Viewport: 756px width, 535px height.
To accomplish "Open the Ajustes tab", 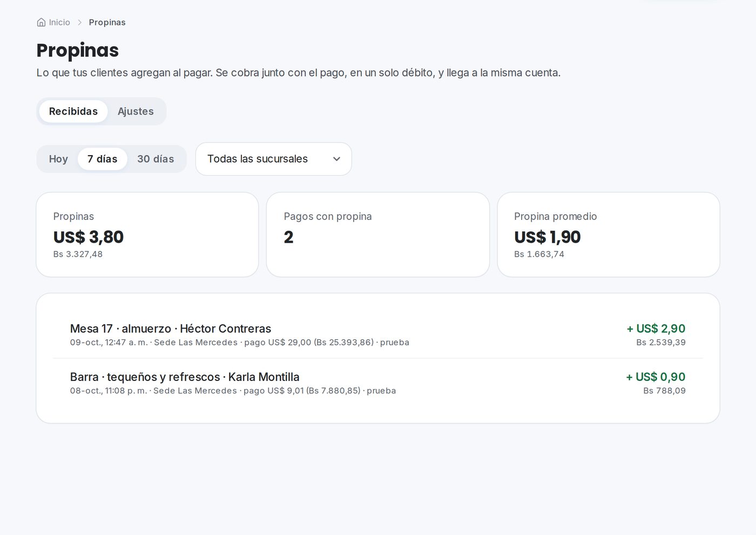I will pyautogui.click(x=136, y=111).
